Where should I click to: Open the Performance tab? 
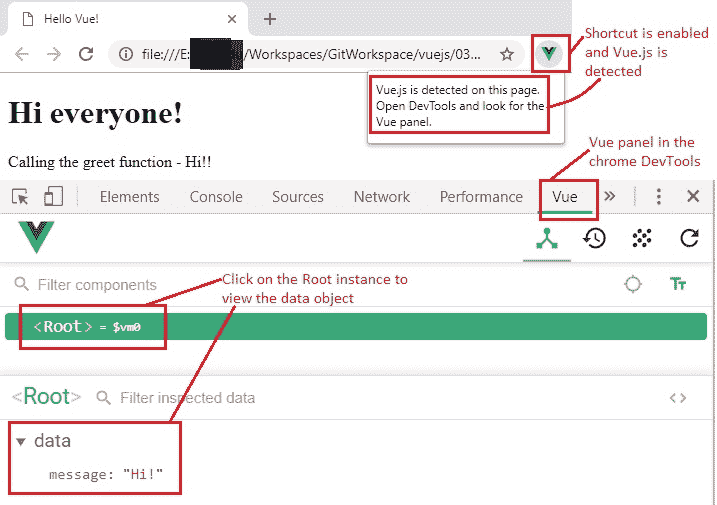482,197
